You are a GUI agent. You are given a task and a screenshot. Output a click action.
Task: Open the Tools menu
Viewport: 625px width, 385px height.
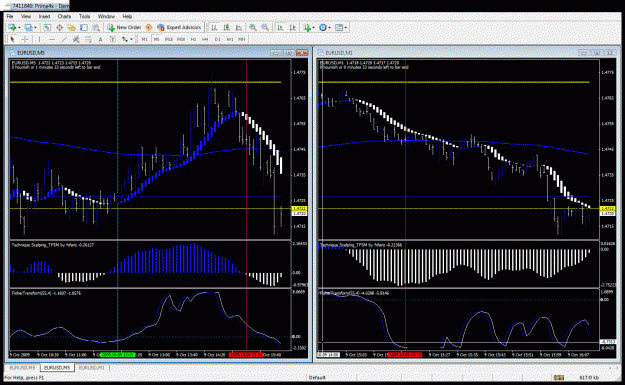(x=85, y=16)
